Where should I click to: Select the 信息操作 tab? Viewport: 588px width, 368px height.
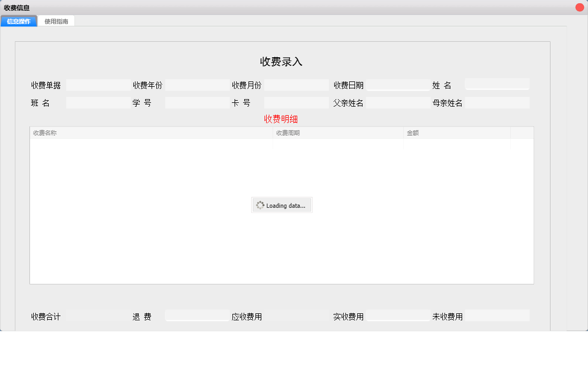click(20, 21)
